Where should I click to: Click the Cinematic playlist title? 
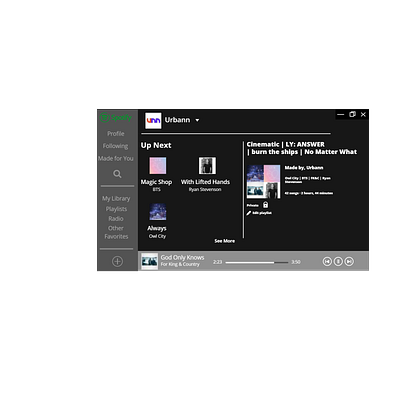pyautogui.click(x=302, y=148)
